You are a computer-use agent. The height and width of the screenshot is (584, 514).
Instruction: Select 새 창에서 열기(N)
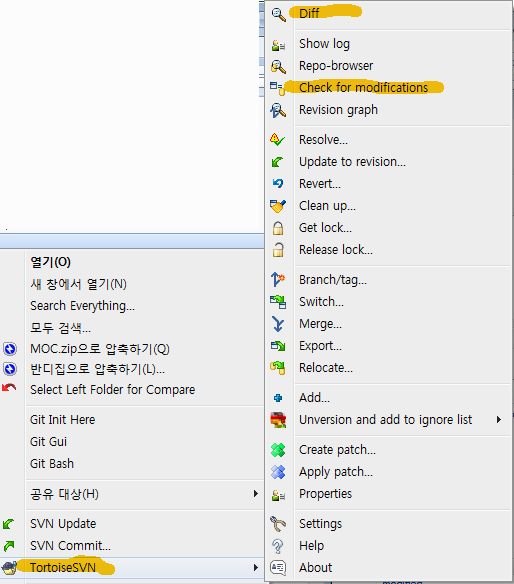pos(78,284)
